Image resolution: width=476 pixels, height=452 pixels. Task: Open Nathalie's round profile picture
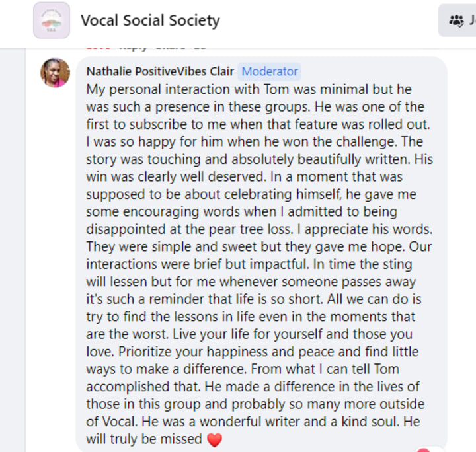coord(56,73)
